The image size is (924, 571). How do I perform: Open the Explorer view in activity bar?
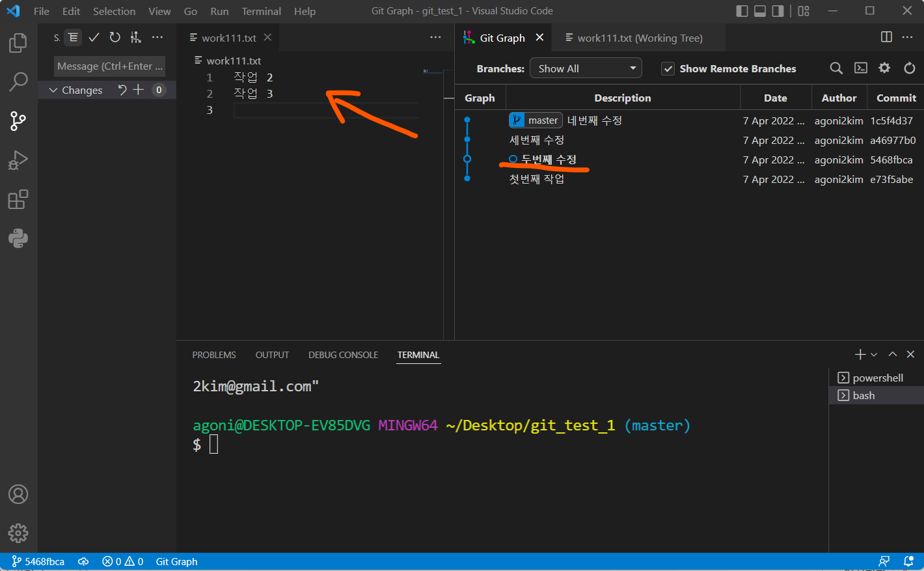point(18,43)
